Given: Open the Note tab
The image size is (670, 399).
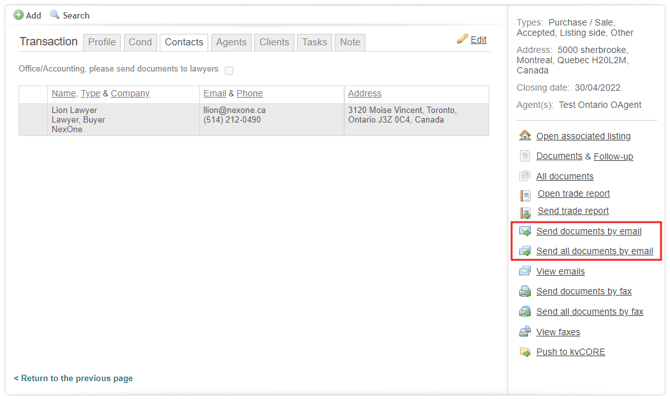Looking at the screenshot, I should point(350,42).
